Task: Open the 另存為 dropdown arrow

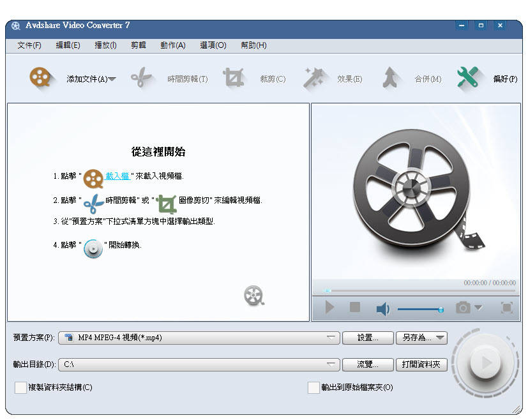Action: 440,338
